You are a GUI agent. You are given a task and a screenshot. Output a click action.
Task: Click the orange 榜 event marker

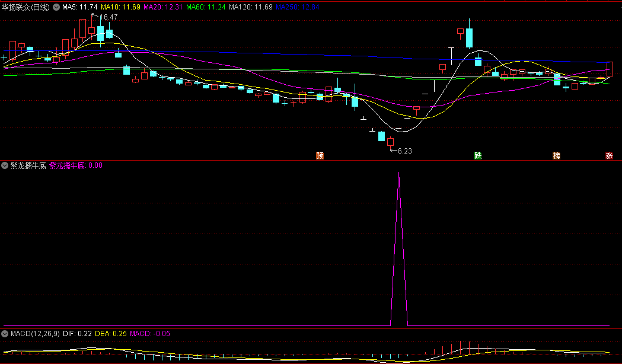point(556,156)
